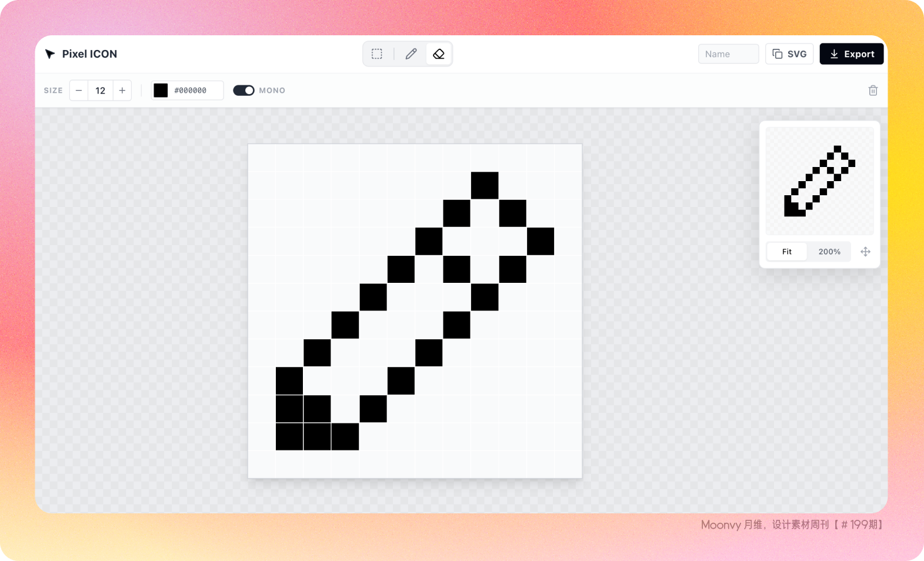Click the copy icon on SVG button
The image size is (924, 561).
(778, 54)
